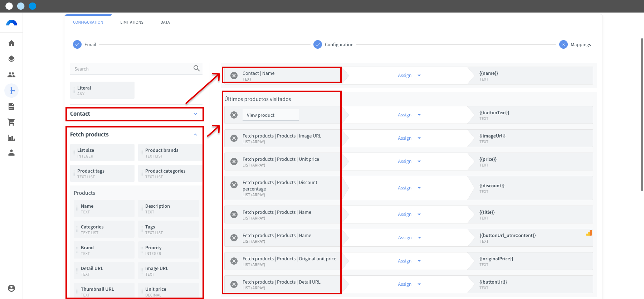This screenshot has width=644, height=299.
Task: Switch to the Limitations tab
Action: [132, 22]
